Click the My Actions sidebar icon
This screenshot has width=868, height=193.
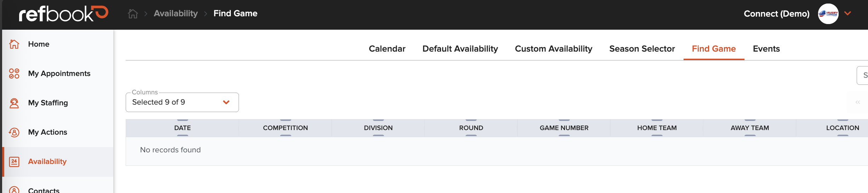(x=14, y=132)
